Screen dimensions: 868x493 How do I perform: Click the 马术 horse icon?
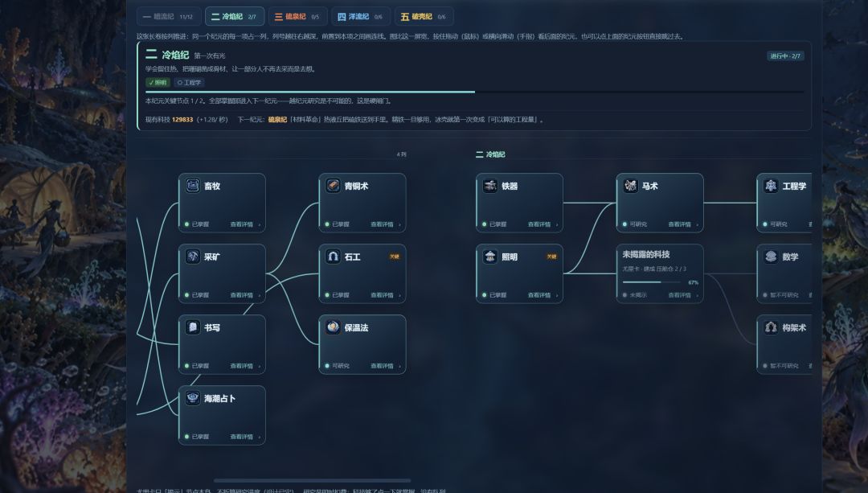click(x=631, y=186)
